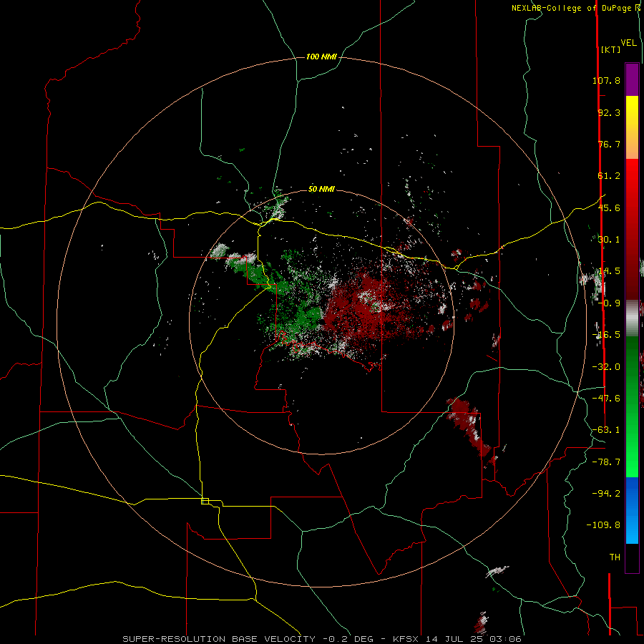The width and height of the screenshot is (644, 644).
Task: Click the 14.5 velocity scale value
Action: (609, 271)
